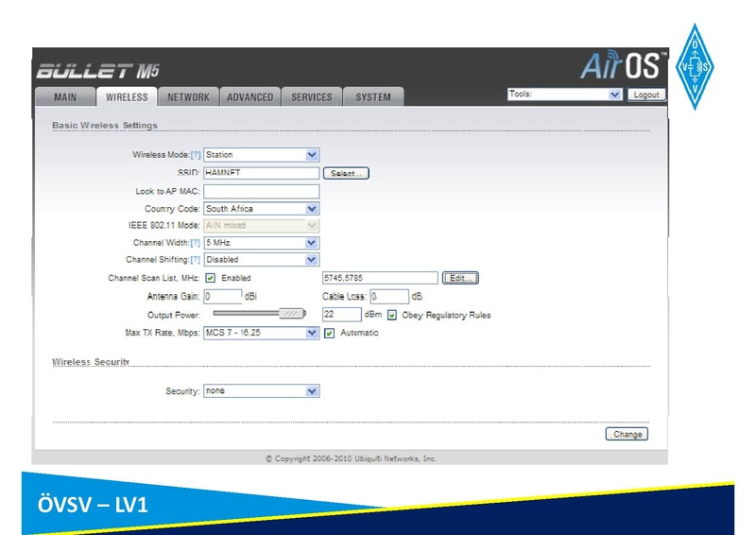Switch to the SYSTEM tab

pos(373,97)
